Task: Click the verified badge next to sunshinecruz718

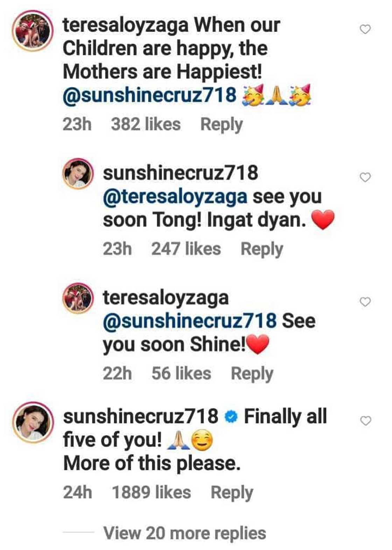Action: pyautogui.click(x=231, y=417)
